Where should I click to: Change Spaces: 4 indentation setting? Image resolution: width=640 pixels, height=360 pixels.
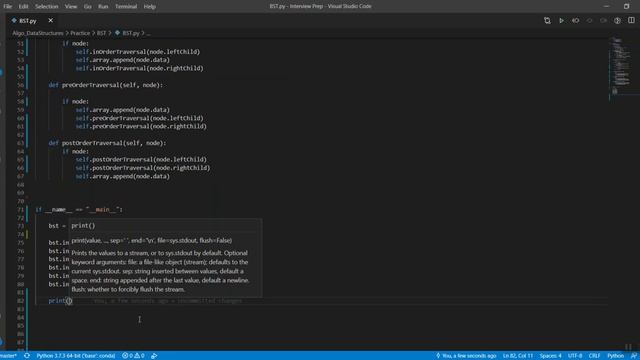pos(551,356)
